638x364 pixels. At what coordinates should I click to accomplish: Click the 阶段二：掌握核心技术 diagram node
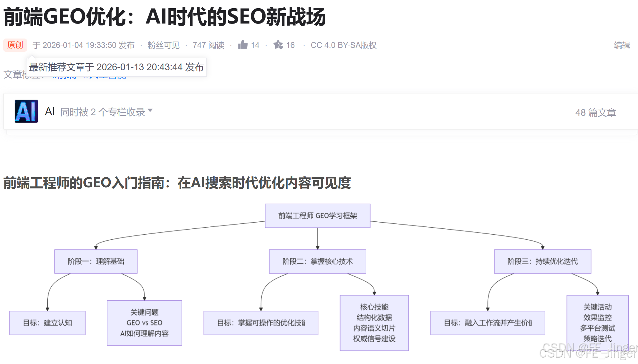point(317,261)
